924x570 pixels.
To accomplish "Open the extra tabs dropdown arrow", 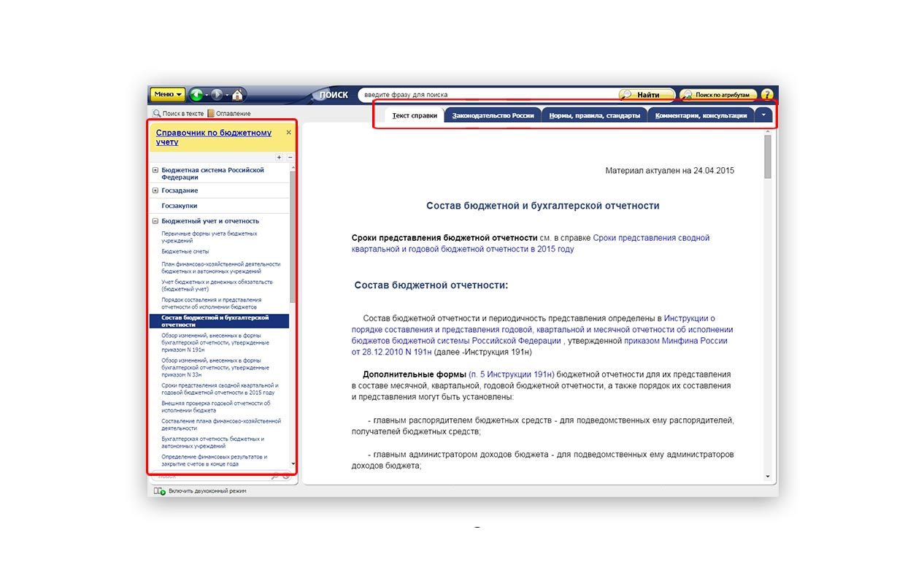I will pyautogui.click(x=763, y=115).
